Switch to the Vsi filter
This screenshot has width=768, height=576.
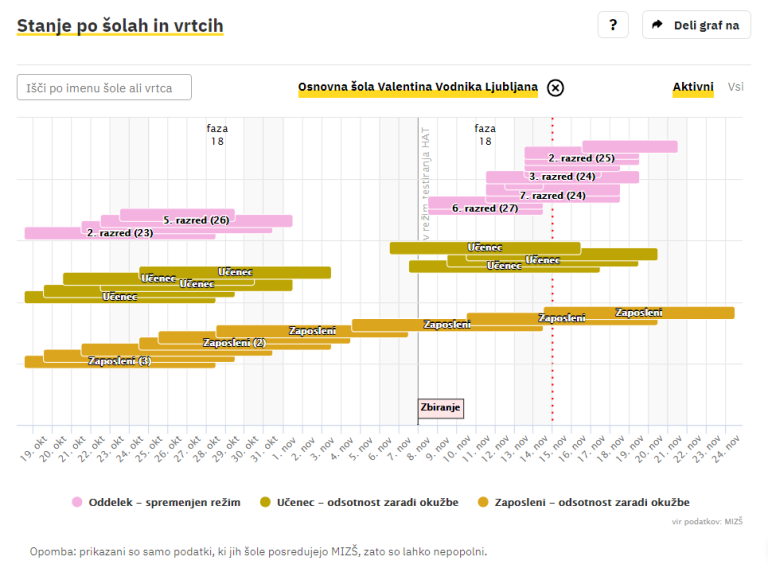pos(735,87)
